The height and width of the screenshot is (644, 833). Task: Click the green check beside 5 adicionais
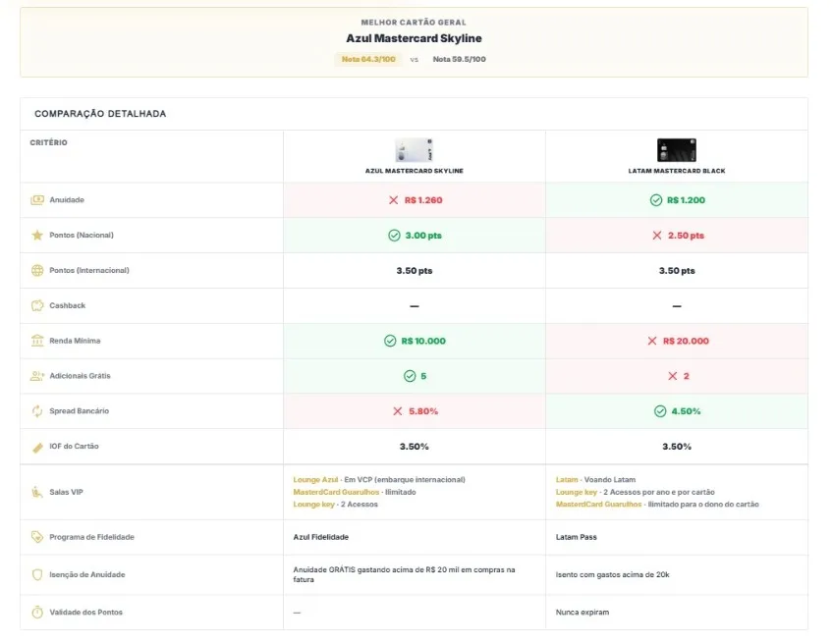[x=410, y=376]
